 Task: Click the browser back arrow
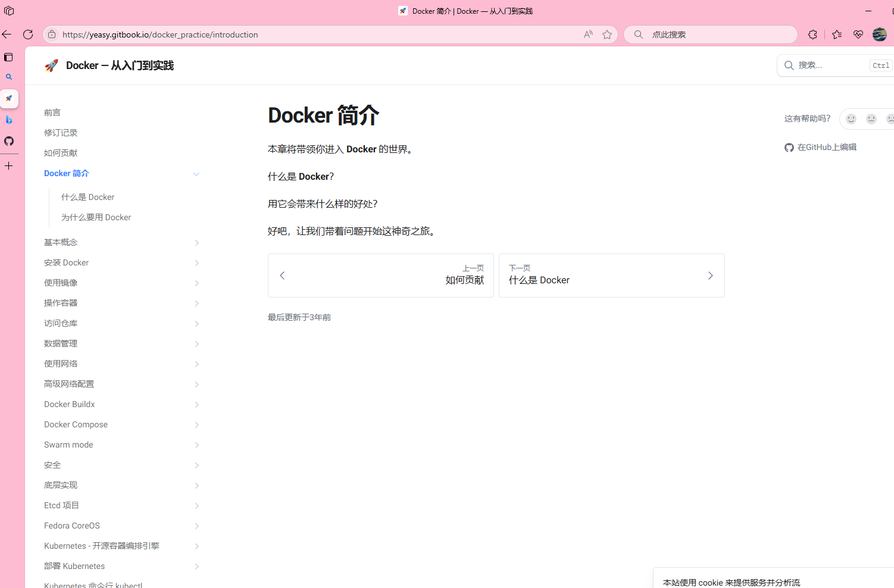tap(7, 35)
